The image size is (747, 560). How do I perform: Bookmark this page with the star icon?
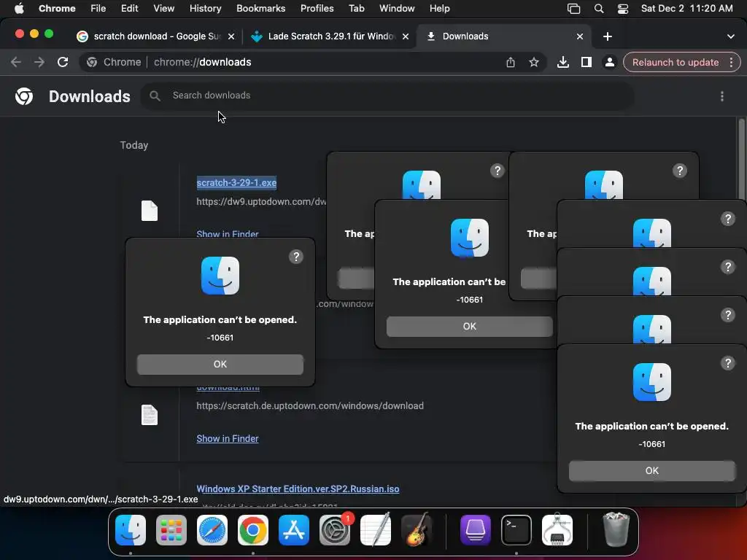click(534, 62)
